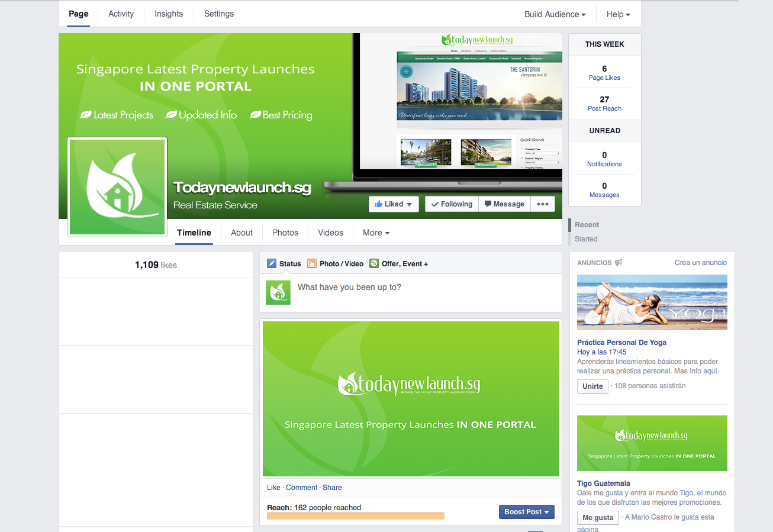Viewport: 773px width, 532px height.
Task: Select the Status composer option
Action: (284, 264)
